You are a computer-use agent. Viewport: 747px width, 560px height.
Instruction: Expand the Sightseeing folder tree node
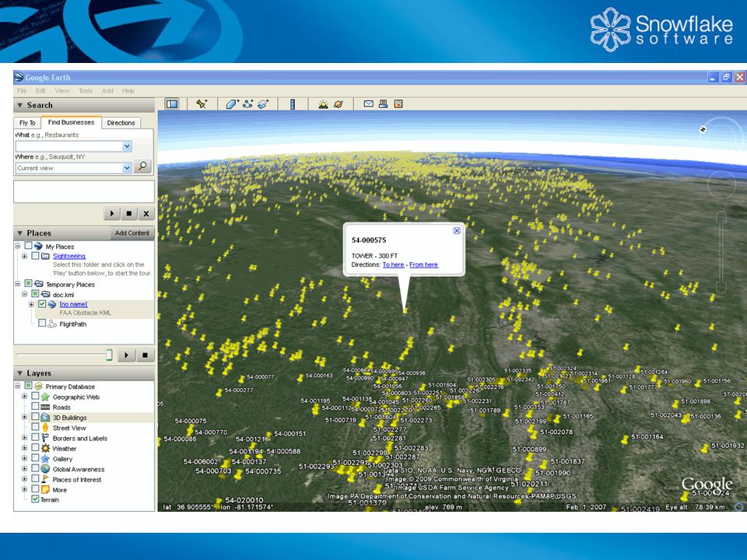tap(24, 256)
